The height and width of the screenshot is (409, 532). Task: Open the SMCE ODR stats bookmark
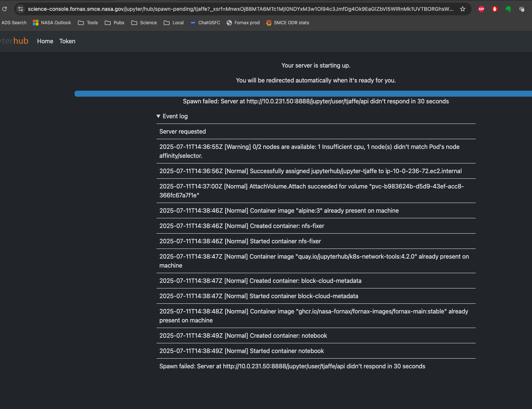click(x=287, y=23)
